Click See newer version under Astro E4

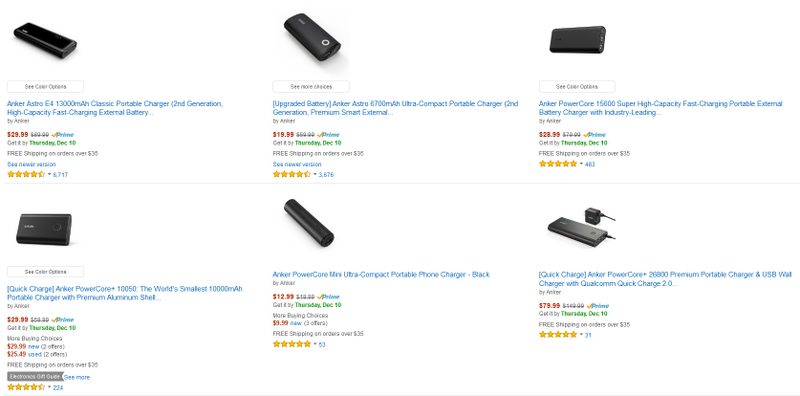click(32, 164)
